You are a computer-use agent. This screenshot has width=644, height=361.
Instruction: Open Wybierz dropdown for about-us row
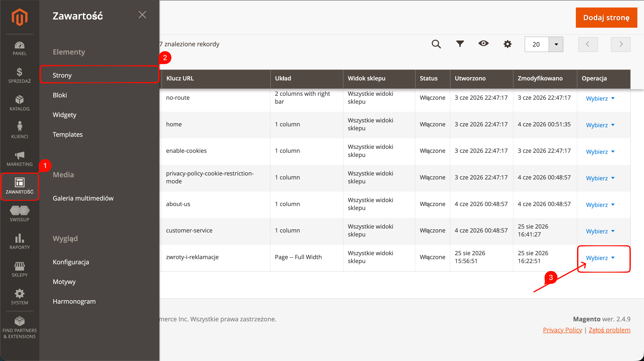coord(600,205)
